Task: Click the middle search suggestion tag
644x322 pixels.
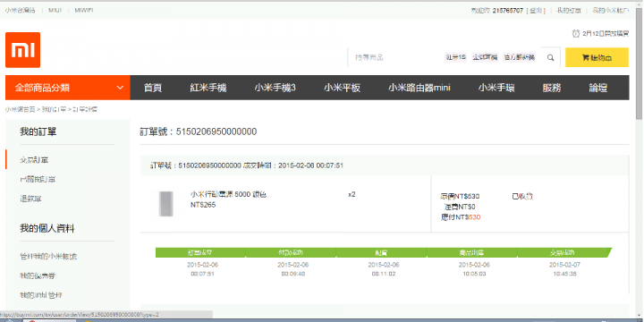Action: click(485, 57)
